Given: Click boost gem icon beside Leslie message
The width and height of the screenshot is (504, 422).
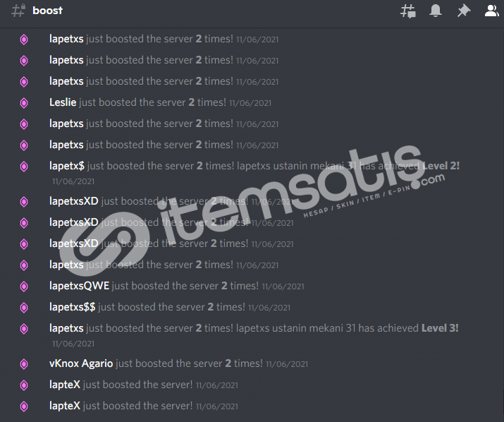Looking at the screenshot, I should click(x=24, y=103).
